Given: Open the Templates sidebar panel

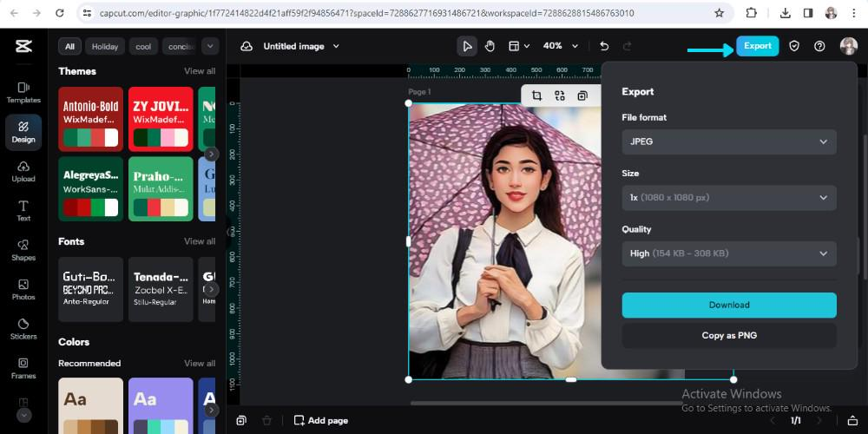Looking at the screenshot, I should (23, 93).
